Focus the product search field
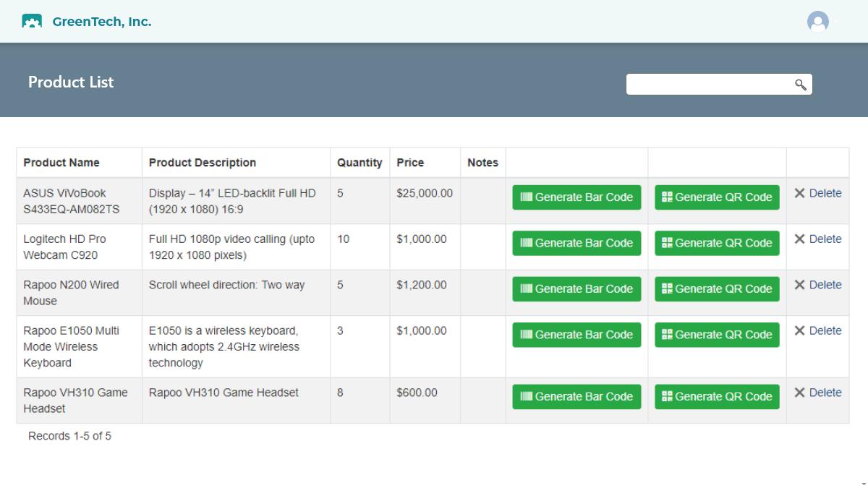The width and height of the screenshot is (868, 488). (x=719, y=85)
